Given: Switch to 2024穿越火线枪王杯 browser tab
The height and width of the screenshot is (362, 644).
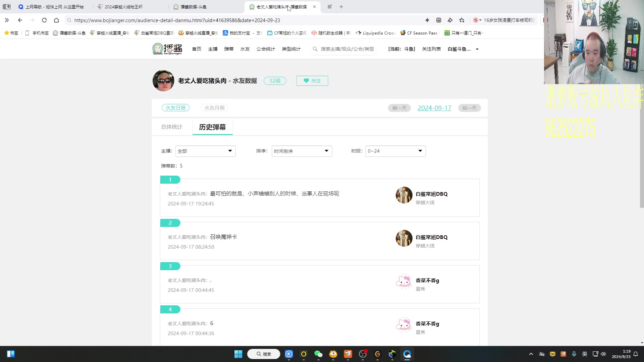Looking at the screenshot, I should tap(123, 7).
